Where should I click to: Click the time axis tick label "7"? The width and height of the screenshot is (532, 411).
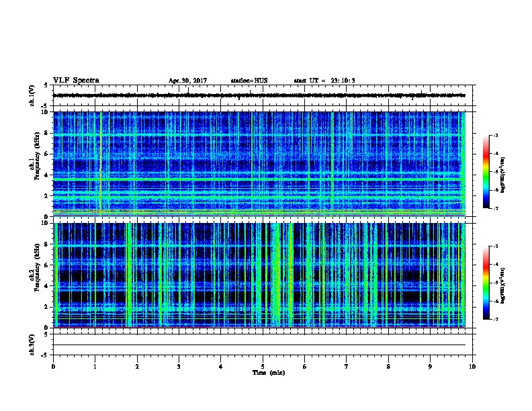pyautogui.click(x=347, y=367)
